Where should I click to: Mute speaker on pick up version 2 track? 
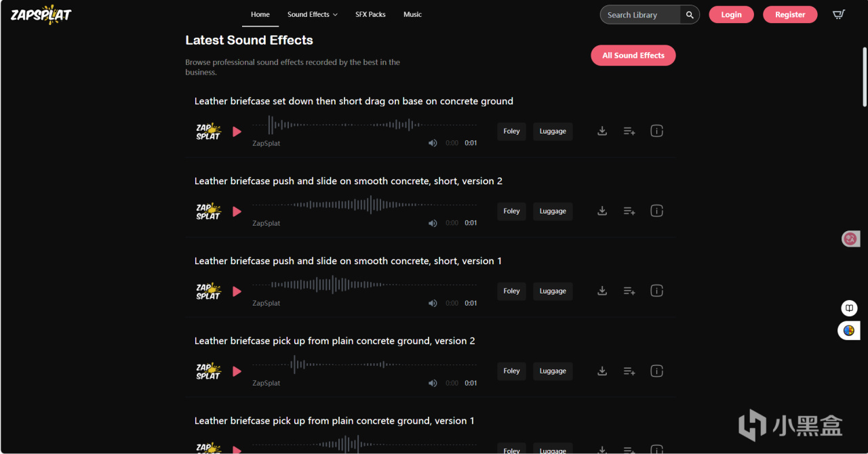tap(433, 383)
